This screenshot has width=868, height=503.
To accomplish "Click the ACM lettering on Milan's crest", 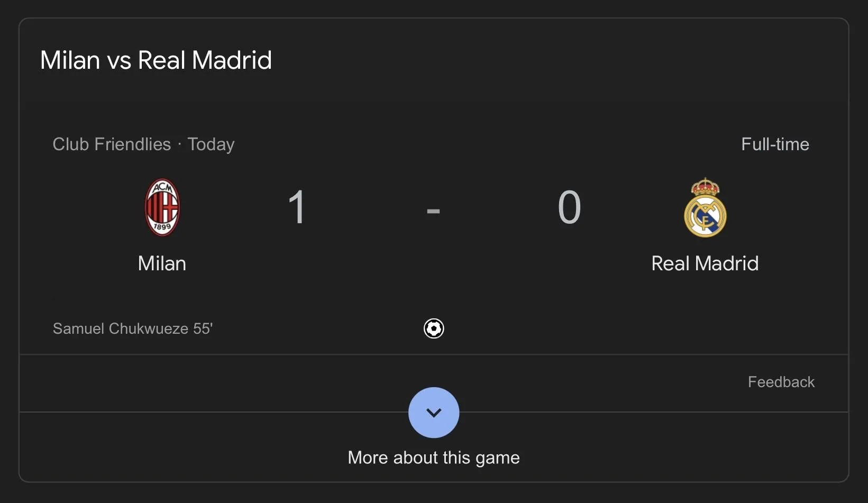I will click(x=162, y=187).
